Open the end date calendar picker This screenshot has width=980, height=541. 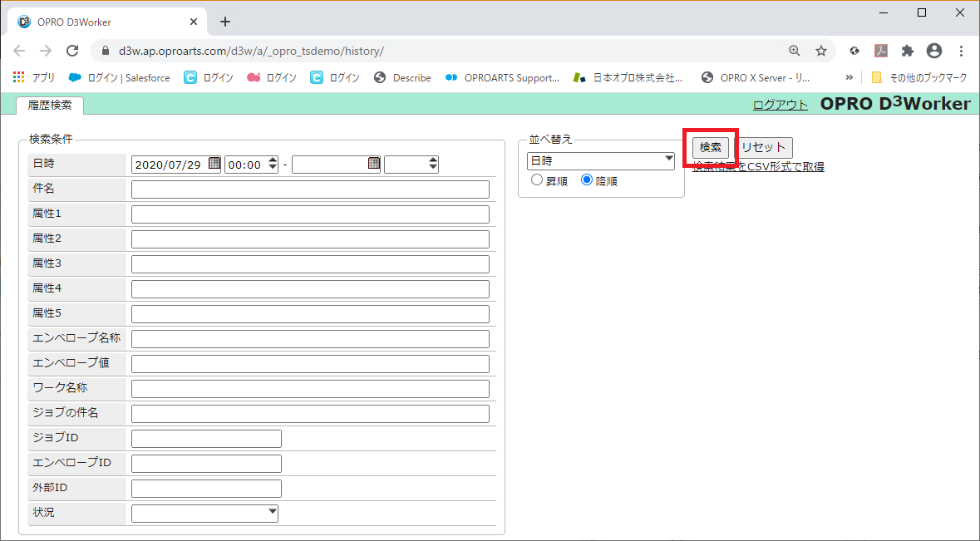coord(374,165)
